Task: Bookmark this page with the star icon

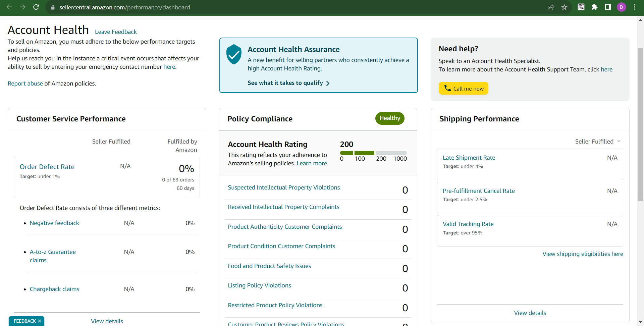Action: point(565,7)
